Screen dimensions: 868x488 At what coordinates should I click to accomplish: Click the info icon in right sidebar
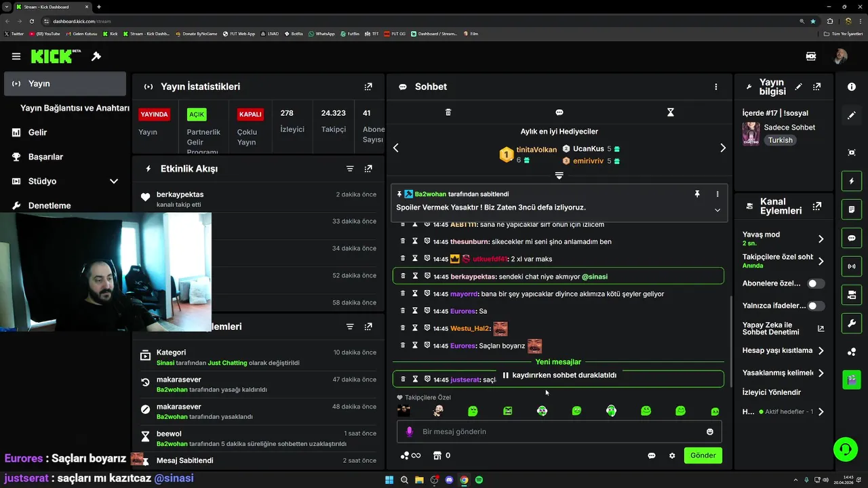852,87
